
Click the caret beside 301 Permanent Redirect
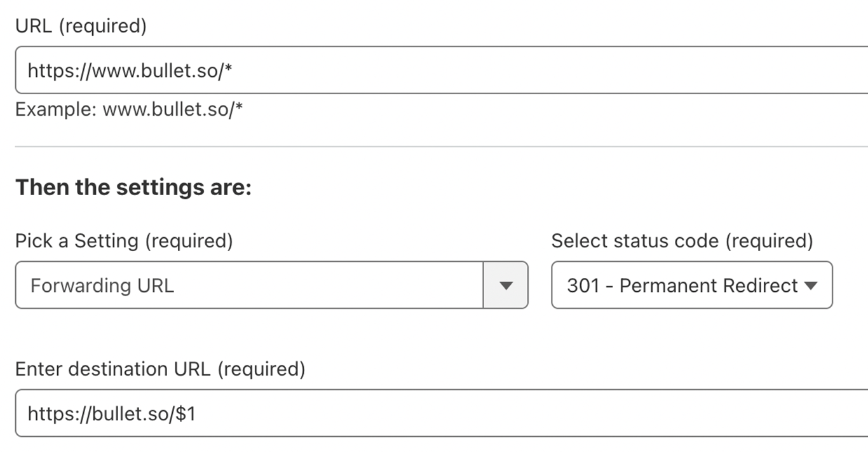coord(811,286)
